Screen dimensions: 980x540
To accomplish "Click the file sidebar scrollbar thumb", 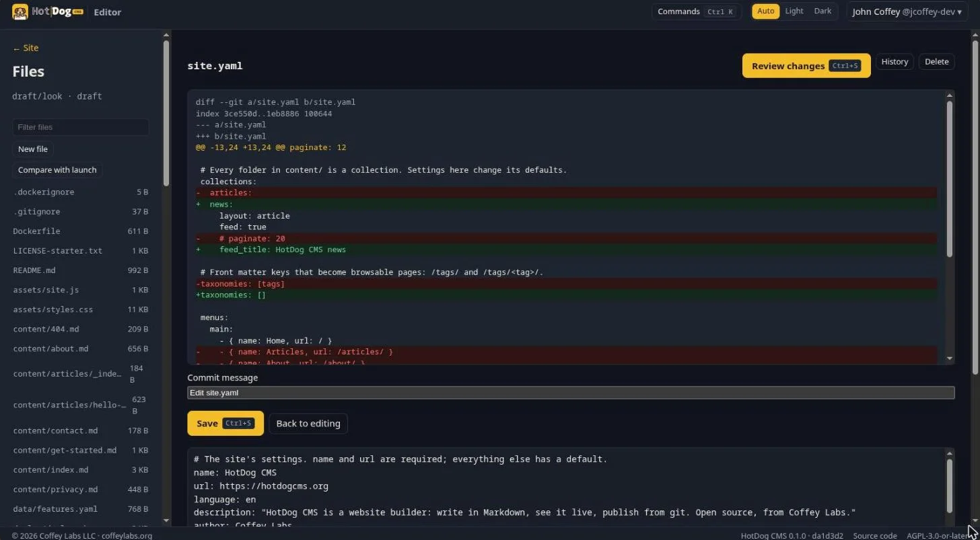I will pos(166,114).
